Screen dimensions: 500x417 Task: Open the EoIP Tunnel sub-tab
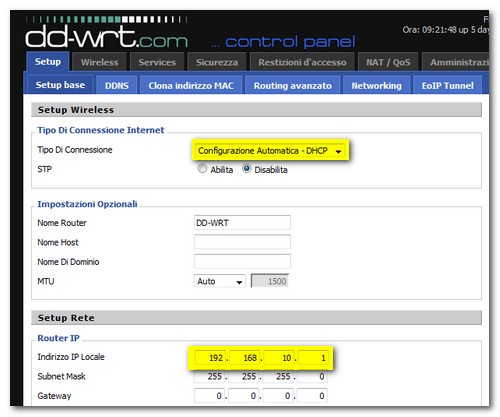coord(448,85)
